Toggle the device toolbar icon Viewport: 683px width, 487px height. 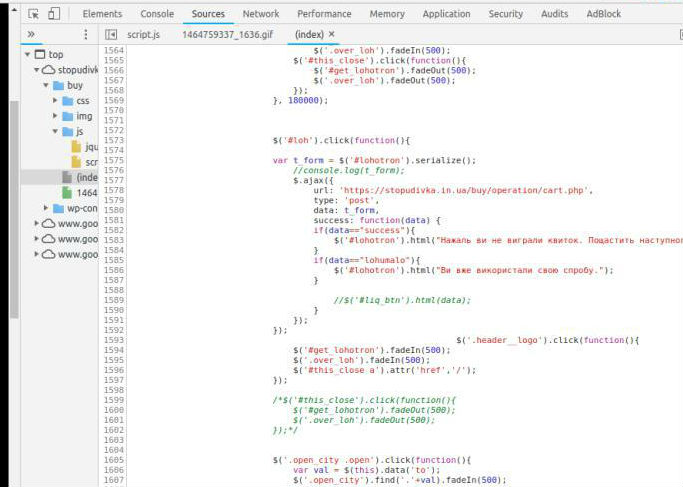tap(53, 14)
